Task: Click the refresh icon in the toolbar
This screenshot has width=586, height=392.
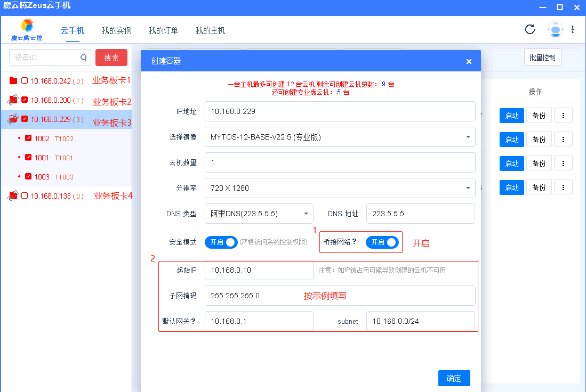Action: pos(529,29)
